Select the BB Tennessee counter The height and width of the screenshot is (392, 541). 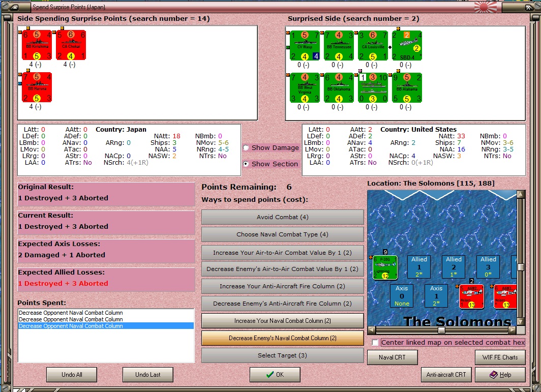point(339,46)
